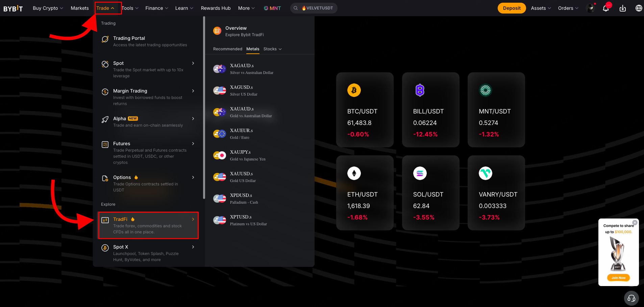Screen dimensions: 644x307
Task: Open the Orders dropdown
Action: [x=568, y=8]
